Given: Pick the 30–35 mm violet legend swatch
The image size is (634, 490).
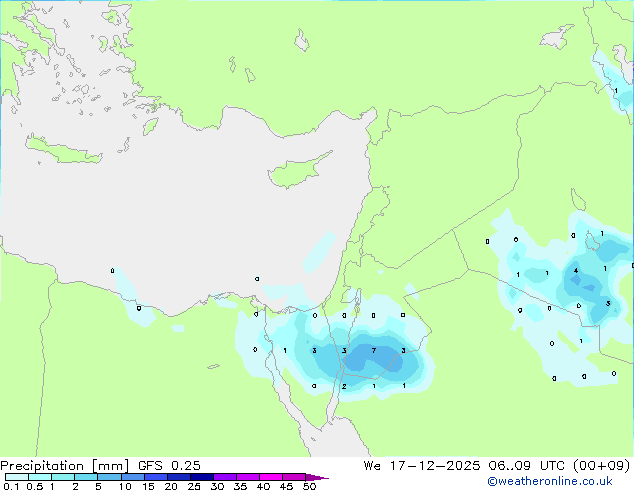Looking at the screenshot, I should pyautogui.click(x=225, y=477).
